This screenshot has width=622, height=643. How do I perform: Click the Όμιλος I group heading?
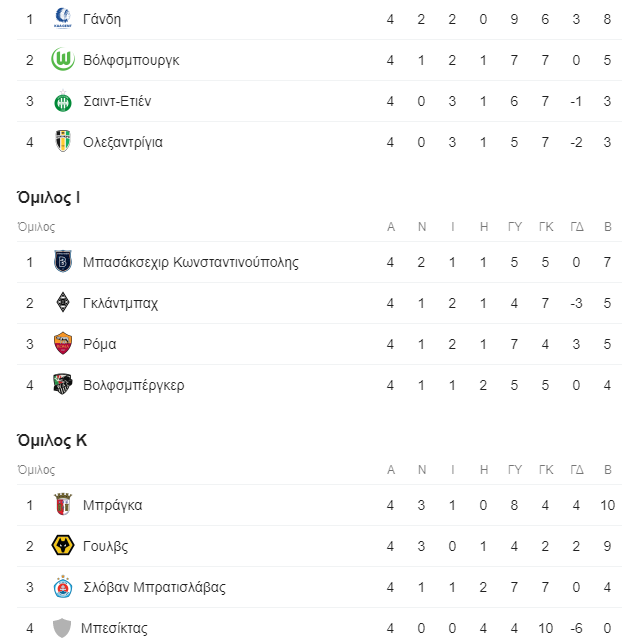coord(48,197)
